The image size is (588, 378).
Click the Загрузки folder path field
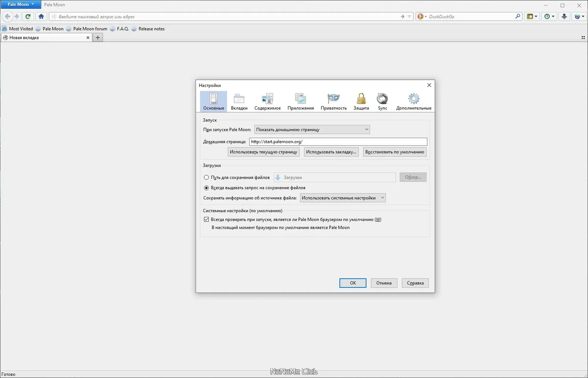(335, 177)
